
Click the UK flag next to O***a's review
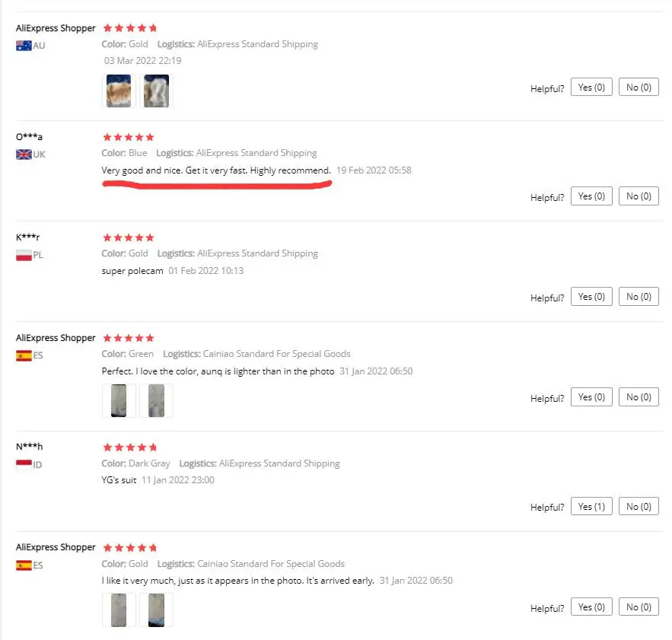click(24, 154)
